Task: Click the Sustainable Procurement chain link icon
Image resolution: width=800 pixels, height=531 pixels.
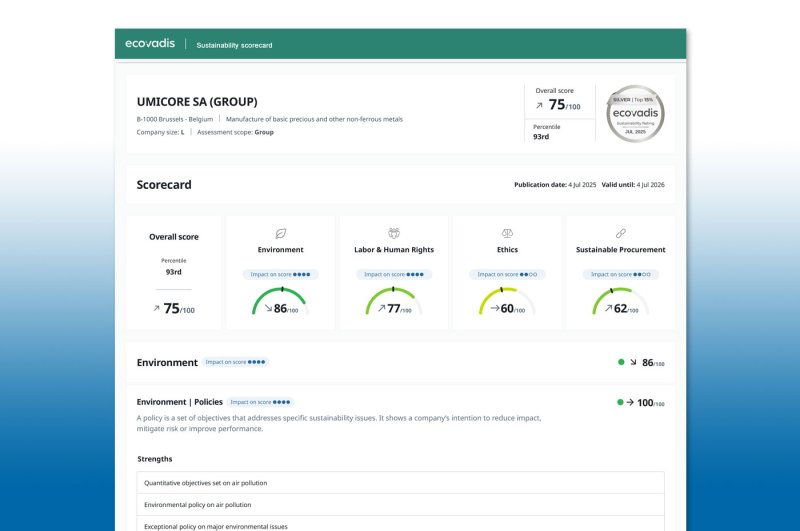Action: coord(620,234)
